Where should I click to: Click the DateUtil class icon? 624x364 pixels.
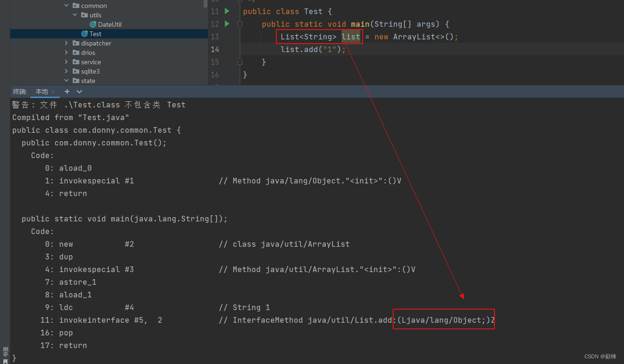point(93,24)
